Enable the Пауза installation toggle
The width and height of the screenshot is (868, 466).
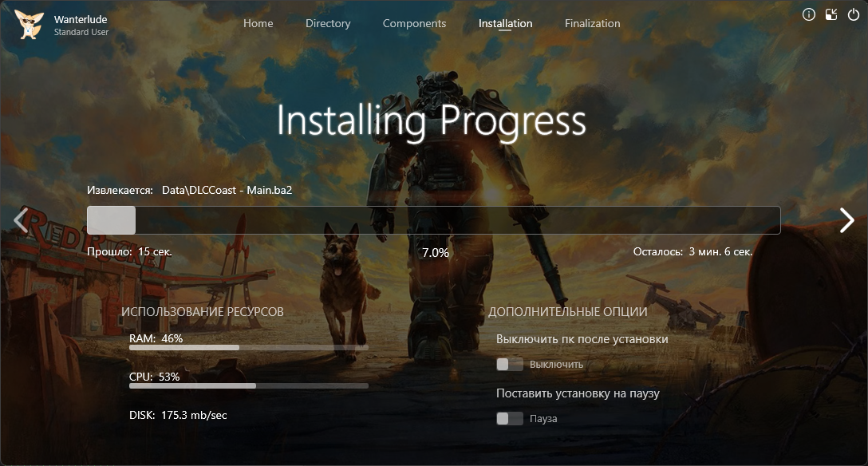(510, 419)
